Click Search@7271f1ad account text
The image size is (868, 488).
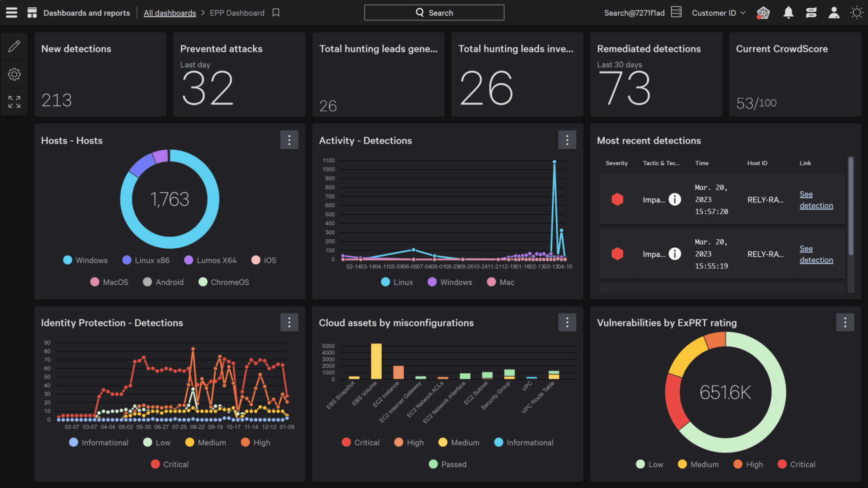tap(634, 13)
